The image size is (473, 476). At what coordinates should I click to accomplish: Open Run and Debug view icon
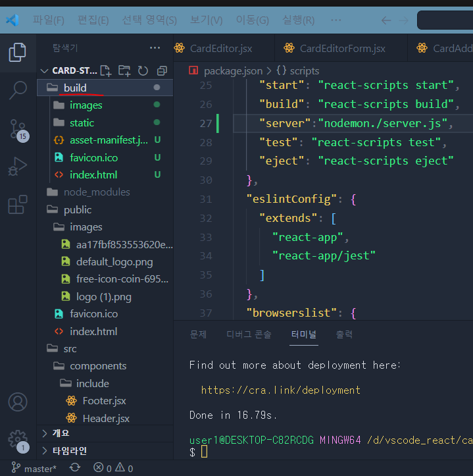18,167
